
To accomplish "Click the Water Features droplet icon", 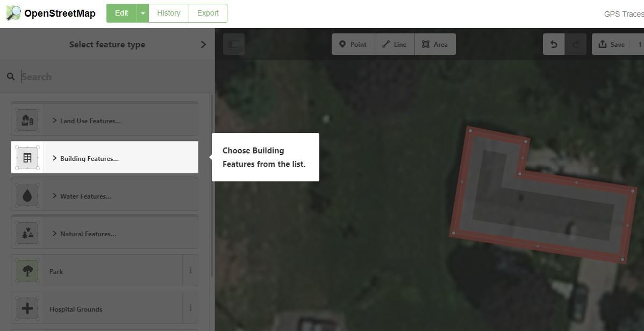I will pos(27,196).
